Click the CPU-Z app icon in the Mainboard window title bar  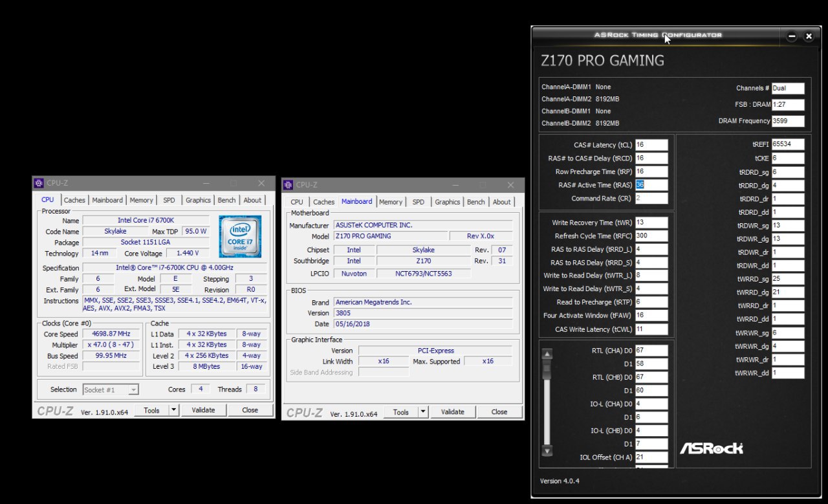tap(288, 185)
